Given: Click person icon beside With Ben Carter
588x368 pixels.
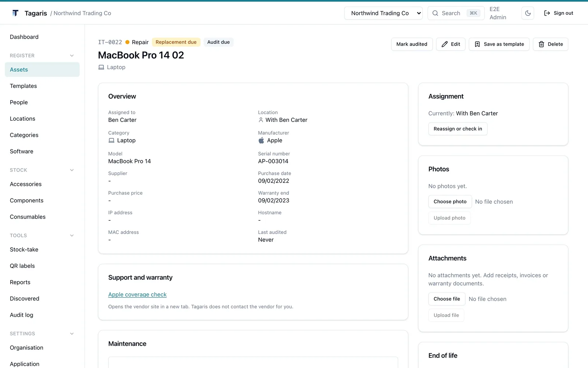Looking at the screenshot, I should (261, 120).
